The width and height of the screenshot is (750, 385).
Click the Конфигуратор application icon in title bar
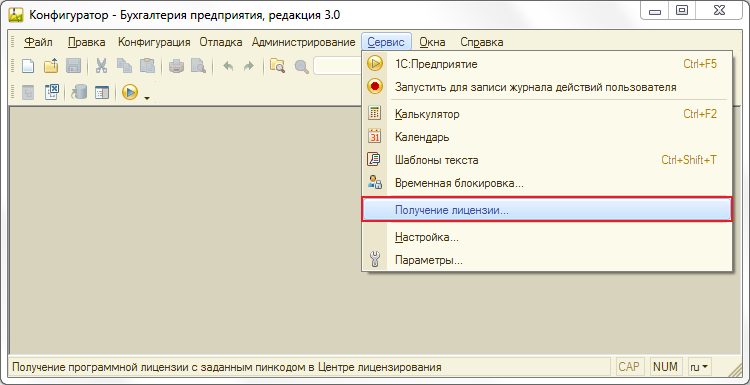point(17,15)
